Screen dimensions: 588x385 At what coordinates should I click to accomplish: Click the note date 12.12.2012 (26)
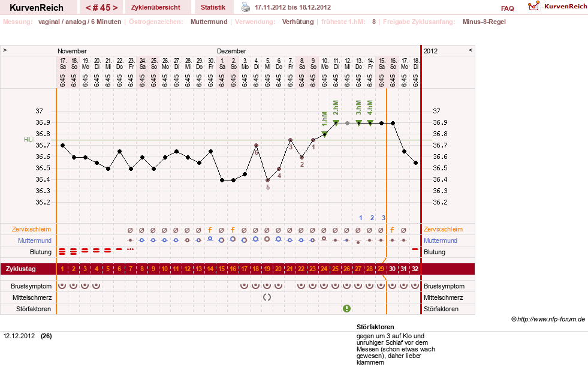click(28, 336)
